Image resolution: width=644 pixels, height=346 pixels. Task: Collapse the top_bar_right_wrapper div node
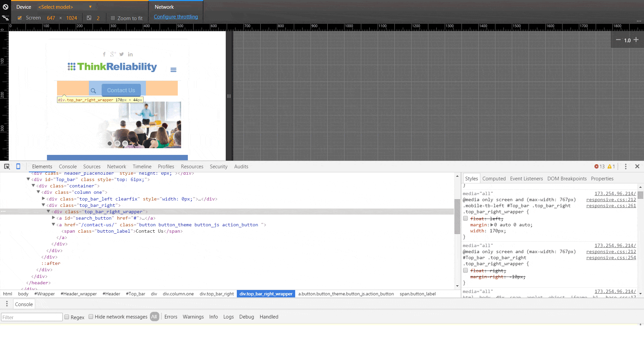tap(48, 212)
